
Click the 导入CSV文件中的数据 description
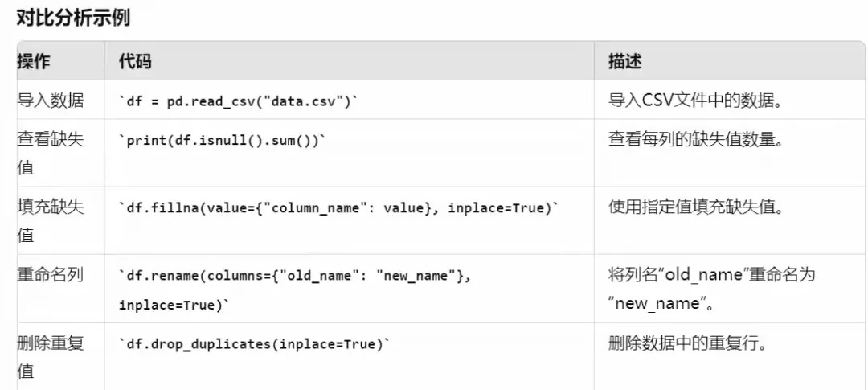tap(697, 101)
